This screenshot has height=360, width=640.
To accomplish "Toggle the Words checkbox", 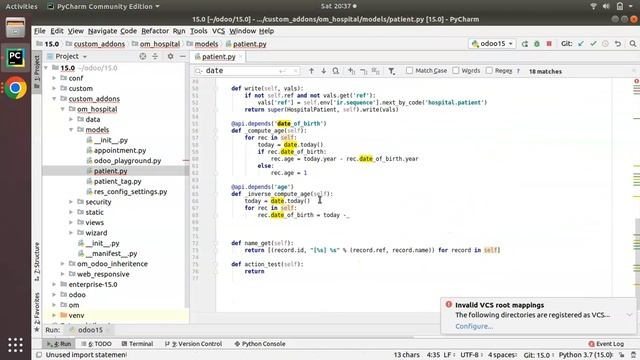I will 456,71.
